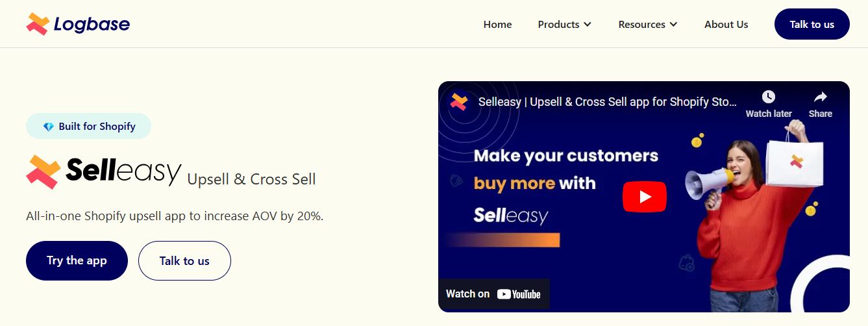Open the video title link Selleasy Upsell & Cross Sell
The width and height of the screenshot is (868, 326).
(x=608, y=102)
